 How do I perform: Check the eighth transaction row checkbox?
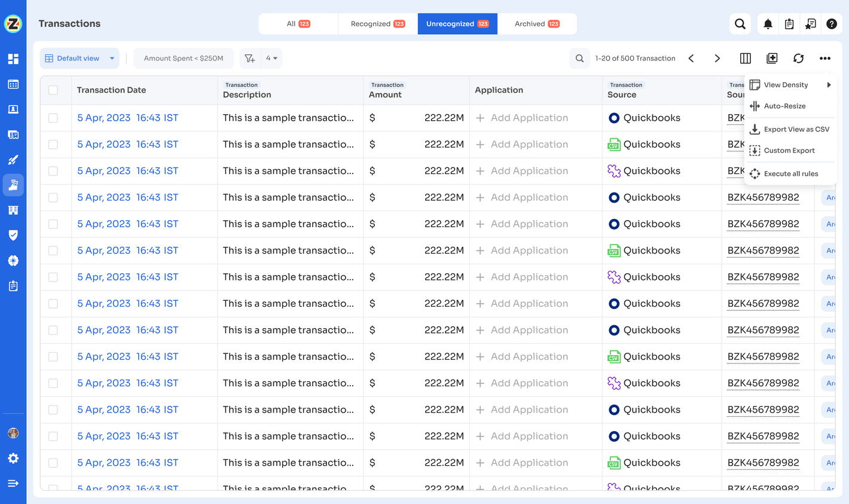pyautogui.click(x=53, y=304)
